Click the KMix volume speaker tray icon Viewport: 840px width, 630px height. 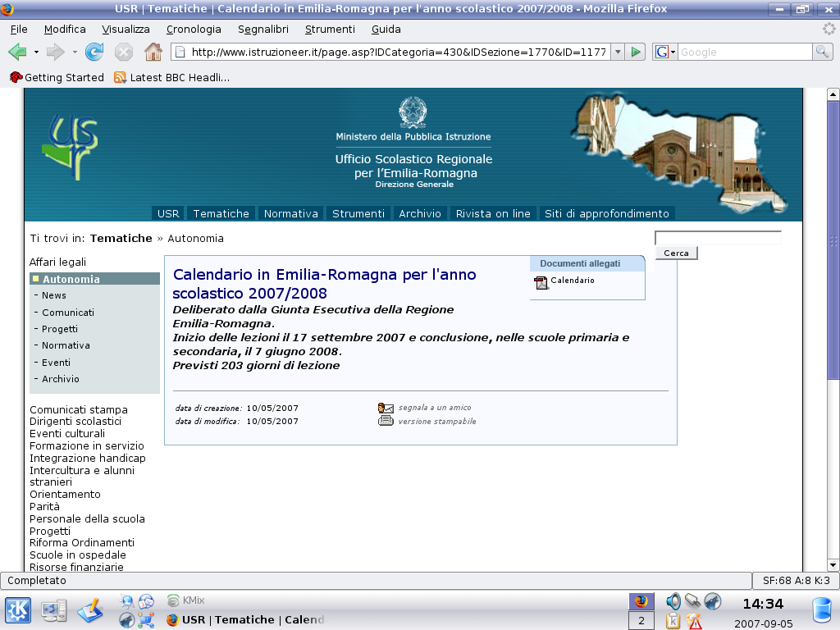(673, 600)
